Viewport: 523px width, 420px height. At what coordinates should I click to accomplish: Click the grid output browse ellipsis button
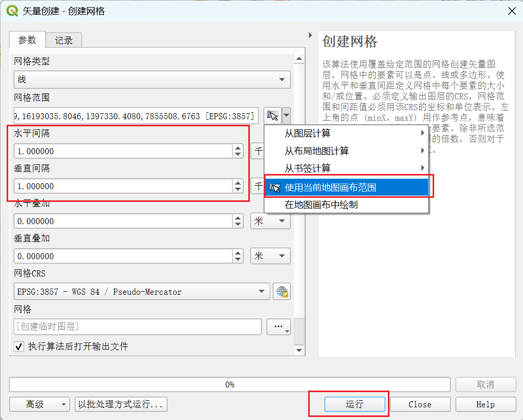point(278,327)
